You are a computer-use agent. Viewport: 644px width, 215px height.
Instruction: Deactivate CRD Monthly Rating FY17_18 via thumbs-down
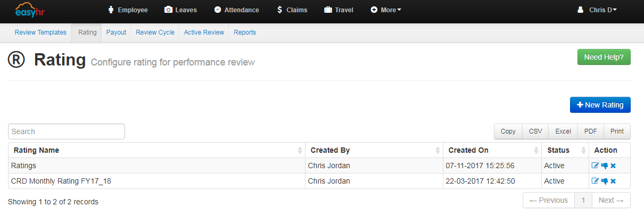604,181
